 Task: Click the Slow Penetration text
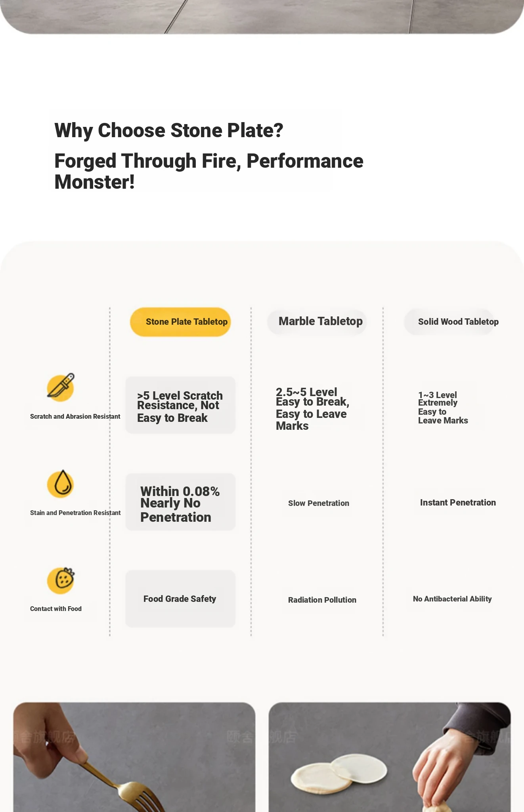coord(319,503)
